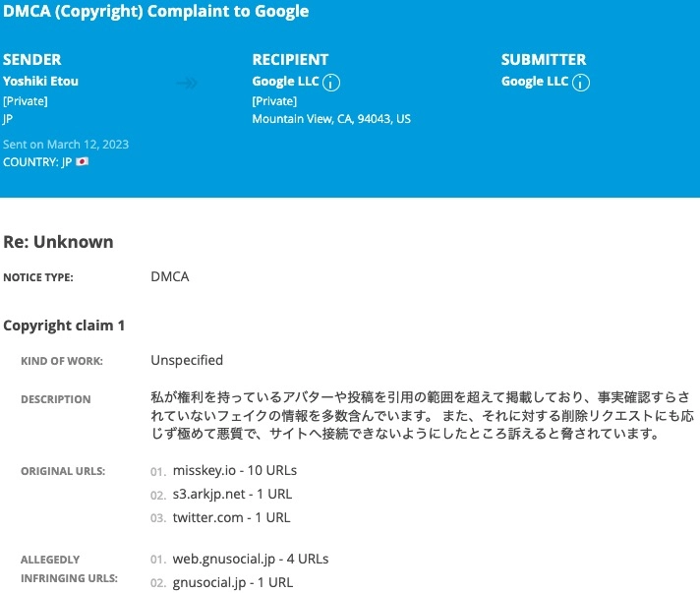Click the Japan flag icon next to COUNTRY
700x593 pixels.
pos(83,161)
